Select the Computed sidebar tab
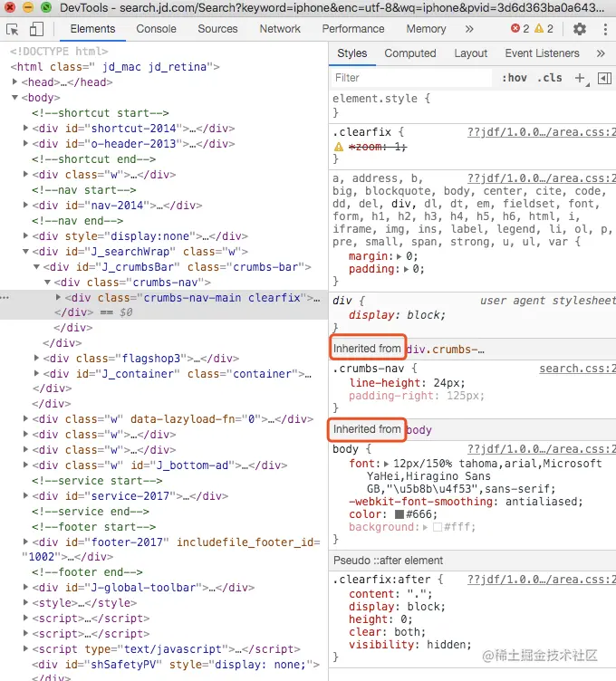 [410, 53]
